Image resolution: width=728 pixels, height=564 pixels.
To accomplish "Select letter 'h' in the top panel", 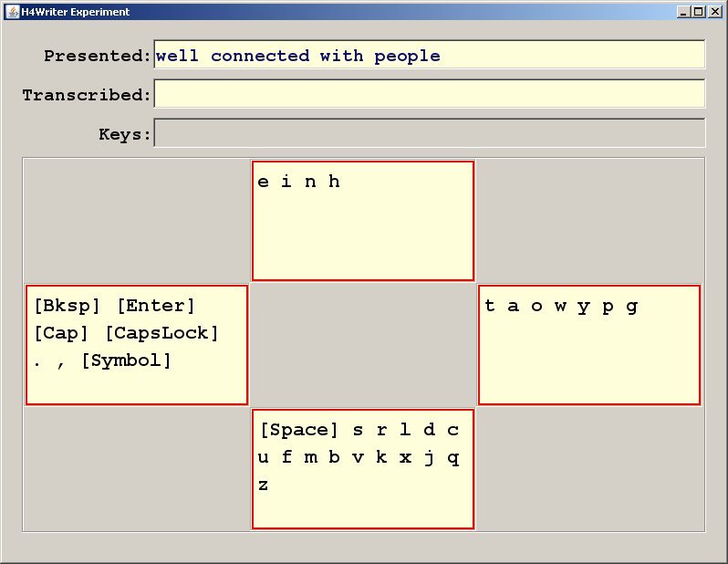I will 334,182.
